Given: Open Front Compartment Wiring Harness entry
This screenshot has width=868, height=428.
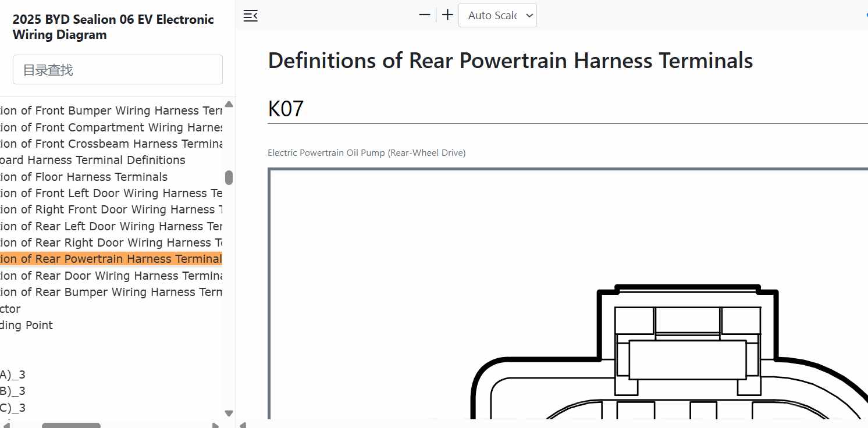Looking at the screenshot, I should click(111, 127).
